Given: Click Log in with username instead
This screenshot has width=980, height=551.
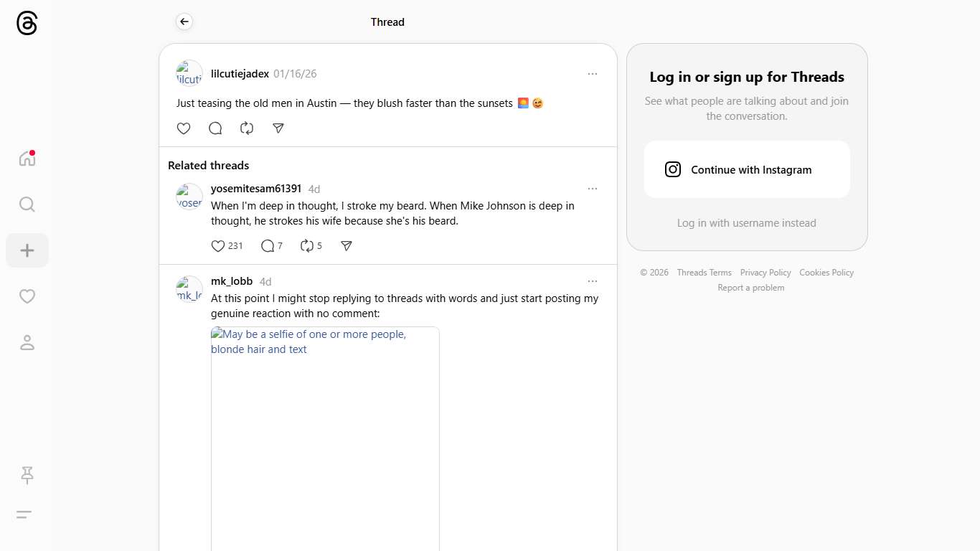Looking at the screenshot, I should [746, 223].
